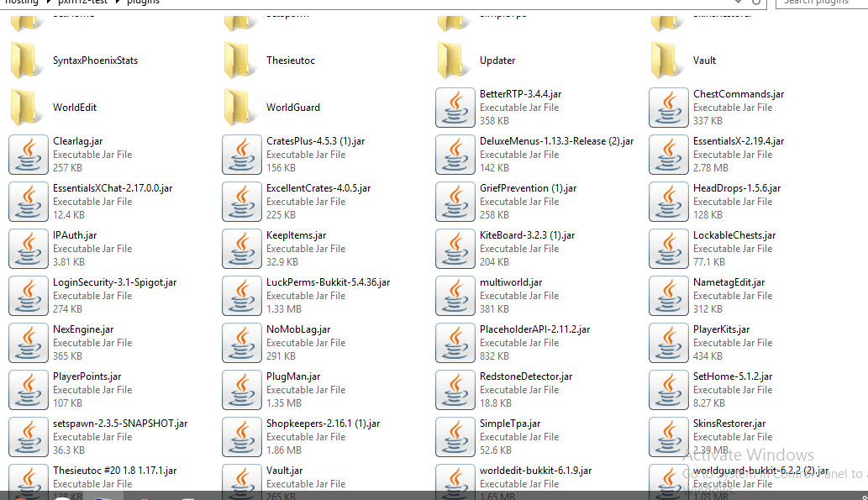This screenshot has height=500, width=868.
Task: Click the 'PlugMan.jar' file name
Action: click(x=293, y=376)
